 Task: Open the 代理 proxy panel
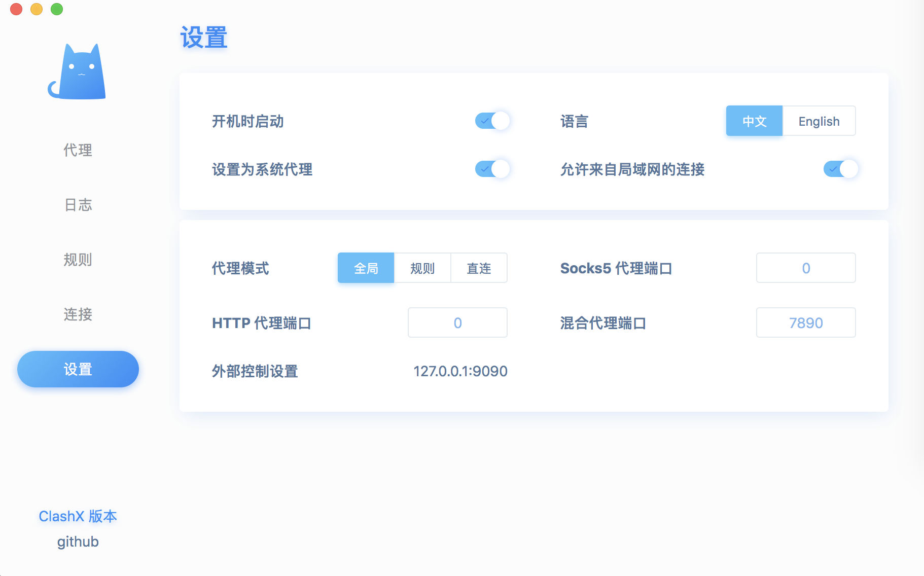coord(77,150)
